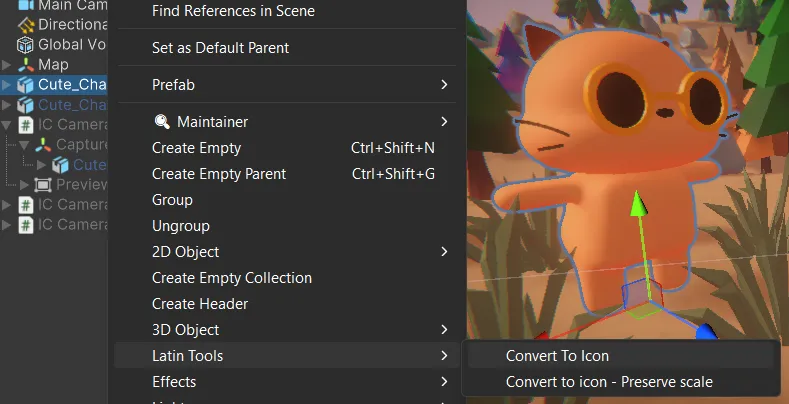
Task: Select Create Empty menu item
Action: [x=286, y=148]
